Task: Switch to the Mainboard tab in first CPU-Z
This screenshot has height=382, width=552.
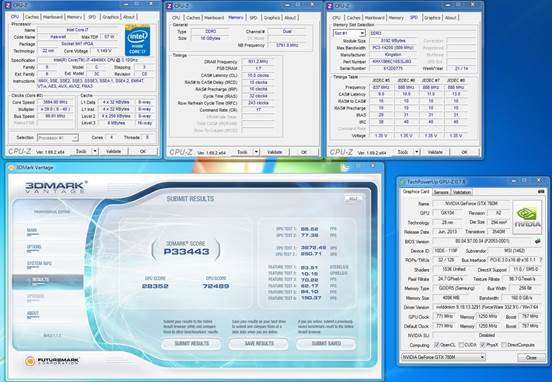Action: 53,17
